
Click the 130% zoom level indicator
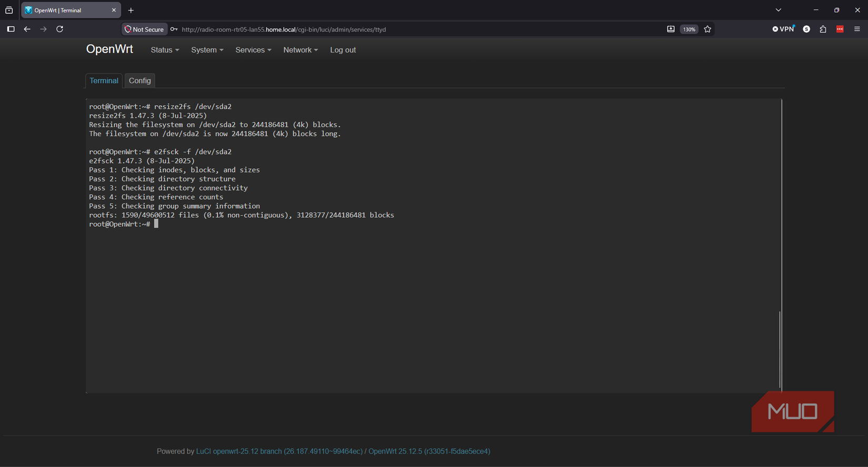pyautogui.click(x=689, y=29)
